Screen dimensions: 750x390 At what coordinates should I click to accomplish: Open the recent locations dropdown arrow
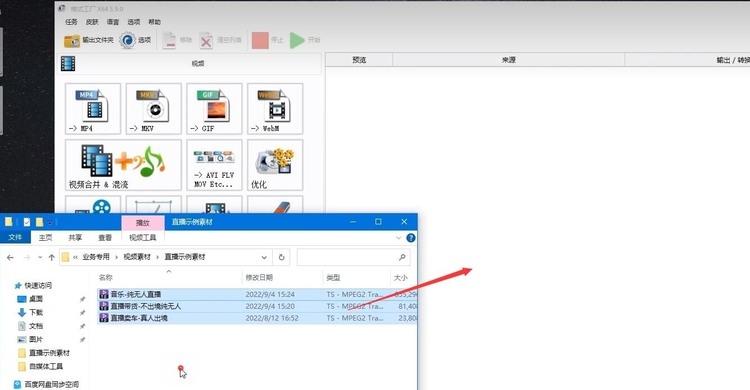click(40, 257)
